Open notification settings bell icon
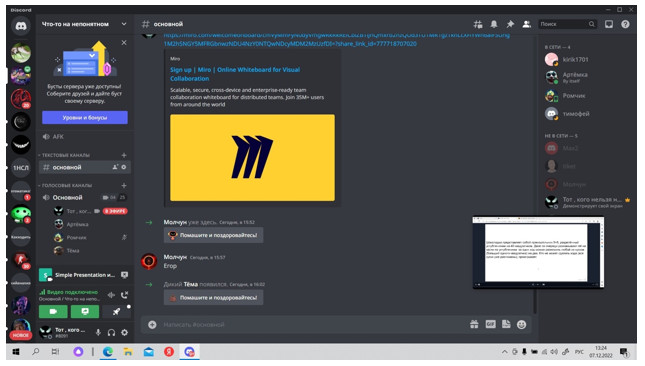 click(494, 24)
